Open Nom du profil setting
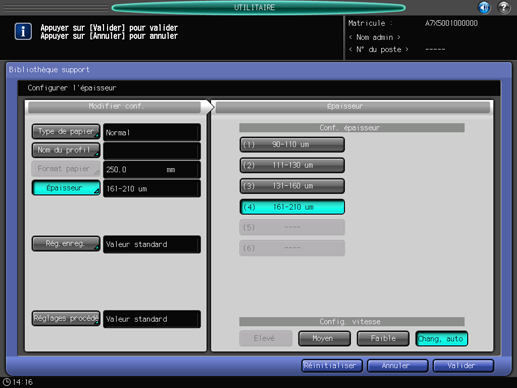Viewport: 517px width, 388px height. (66, 150)
